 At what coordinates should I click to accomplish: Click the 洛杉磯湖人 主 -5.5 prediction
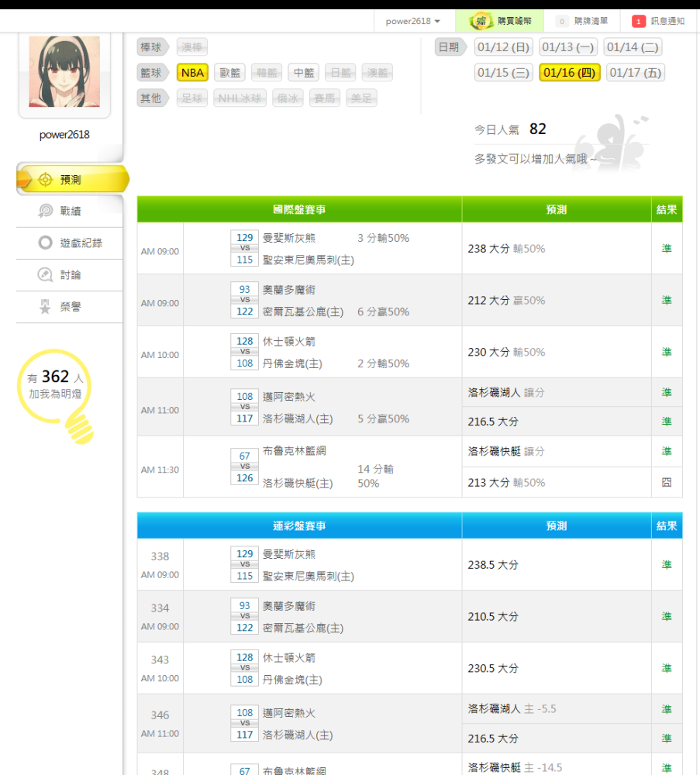[x=557, y=709]
